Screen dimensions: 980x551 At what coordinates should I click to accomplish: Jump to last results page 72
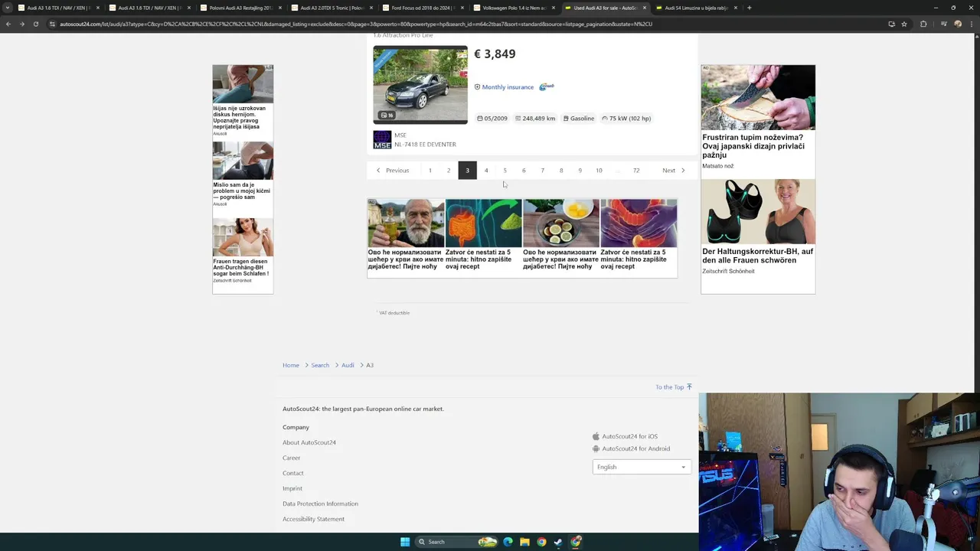coord(636,171)
